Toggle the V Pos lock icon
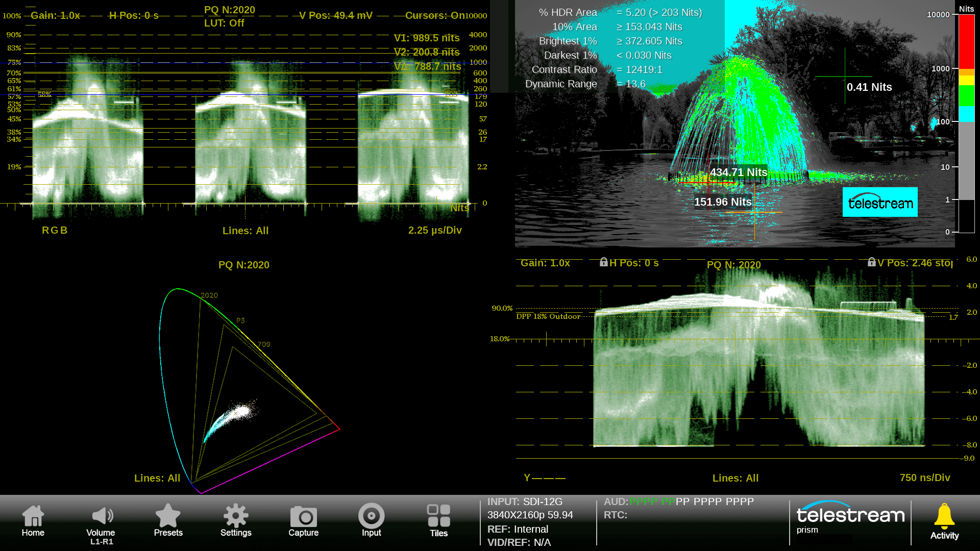Viewport: 980px width, 551px height. point(871,262)
